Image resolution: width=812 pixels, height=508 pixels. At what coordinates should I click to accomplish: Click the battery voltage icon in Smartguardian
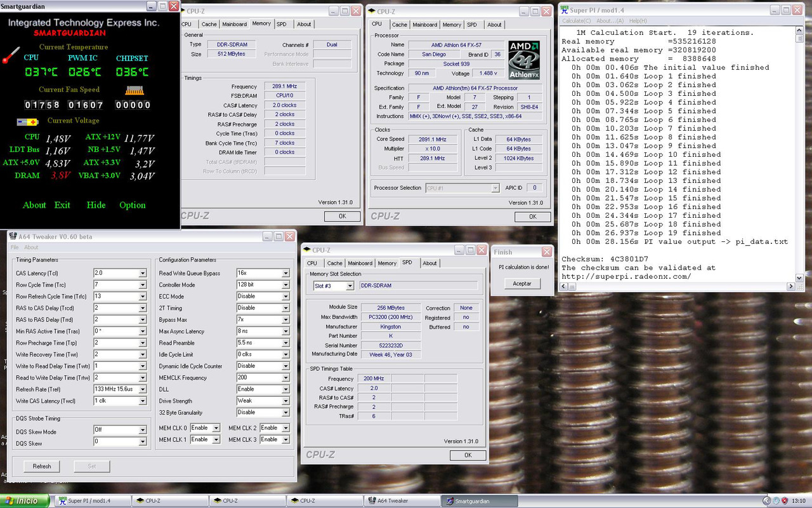[27, 121]
